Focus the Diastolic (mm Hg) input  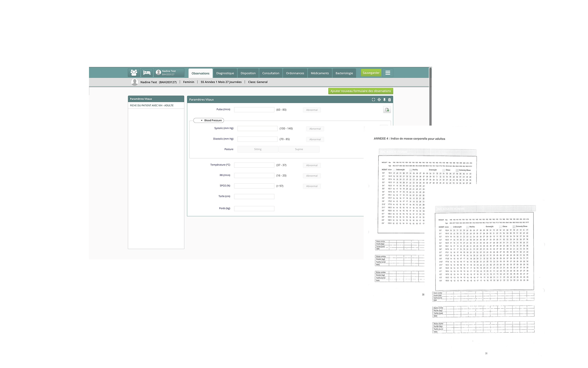point(258,139)
